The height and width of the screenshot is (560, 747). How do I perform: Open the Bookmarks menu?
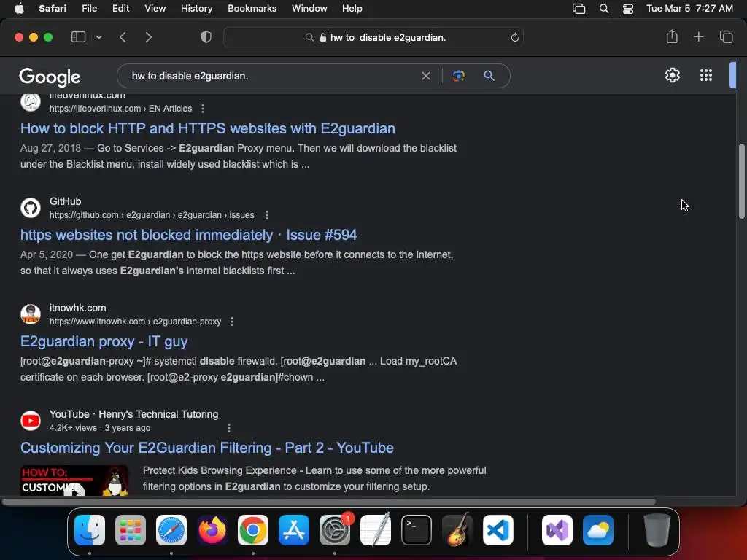coord(252,8)
